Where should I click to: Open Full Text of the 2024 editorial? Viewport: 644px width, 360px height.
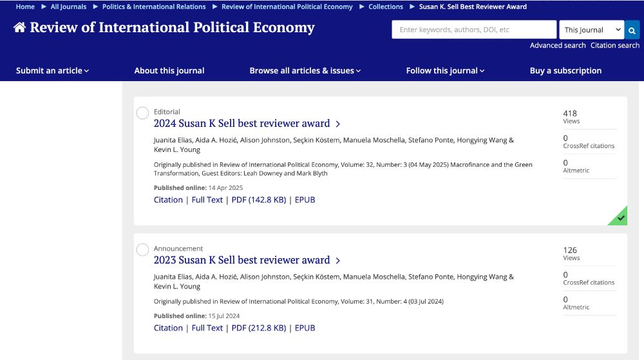(x=207, y=200)
